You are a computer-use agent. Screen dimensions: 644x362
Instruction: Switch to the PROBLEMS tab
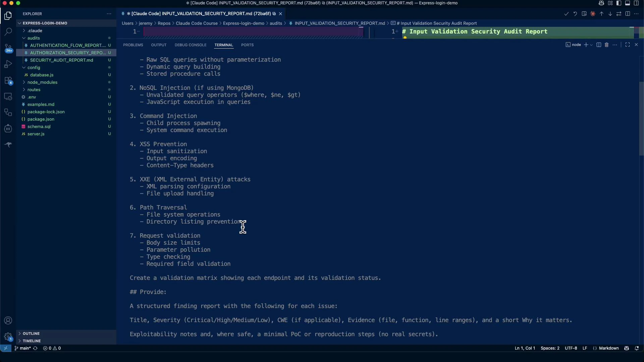coord(133,45)
